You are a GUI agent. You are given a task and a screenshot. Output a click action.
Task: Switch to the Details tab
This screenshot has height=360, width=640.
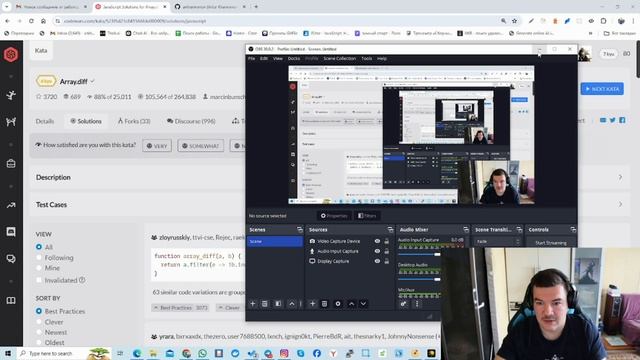tap(44, 121)
